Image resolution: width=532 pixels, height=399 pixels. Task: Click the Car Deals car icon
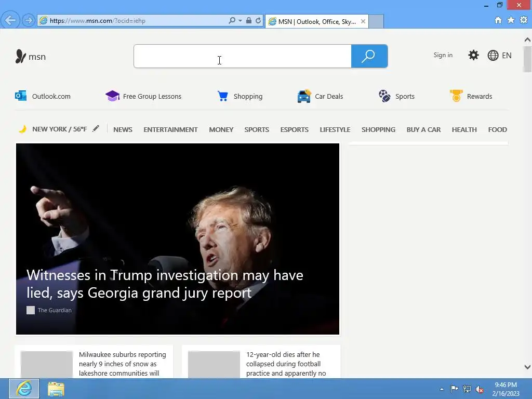click(304, 96)
